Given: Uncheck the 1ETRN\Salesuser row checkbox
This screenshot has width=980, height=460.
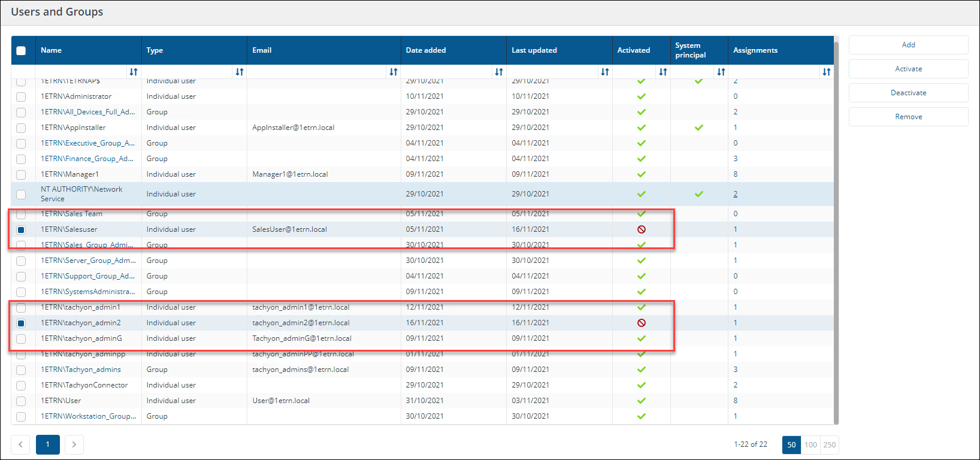Looking at the screenshot, I should point(21,230).
